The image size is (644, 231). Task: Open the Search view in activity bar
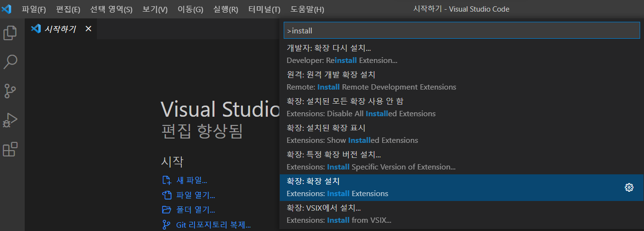pyautogui.click(x=10, y=62)
